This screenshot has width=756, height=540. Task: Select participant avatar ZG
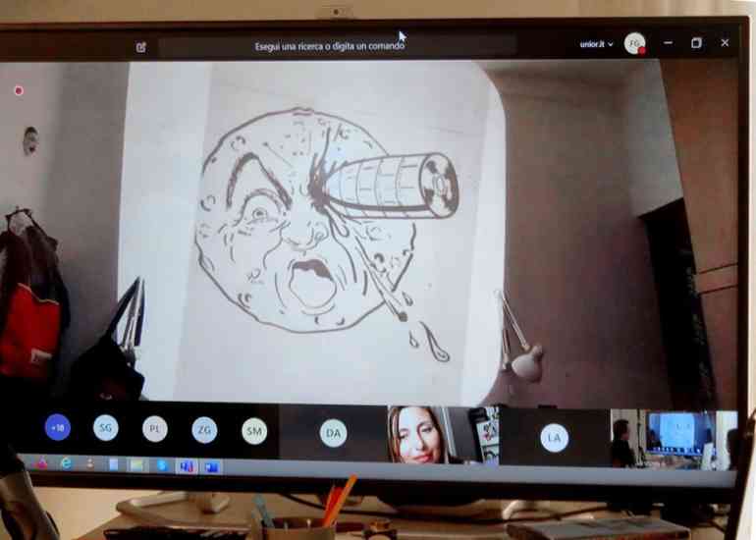(x=204, y=430)
